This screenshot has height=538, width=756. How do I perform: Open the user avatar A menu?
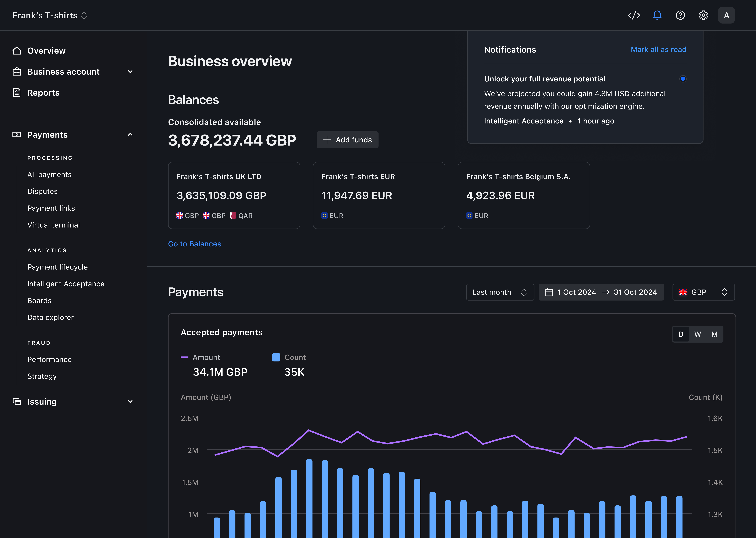coord(727,15)
